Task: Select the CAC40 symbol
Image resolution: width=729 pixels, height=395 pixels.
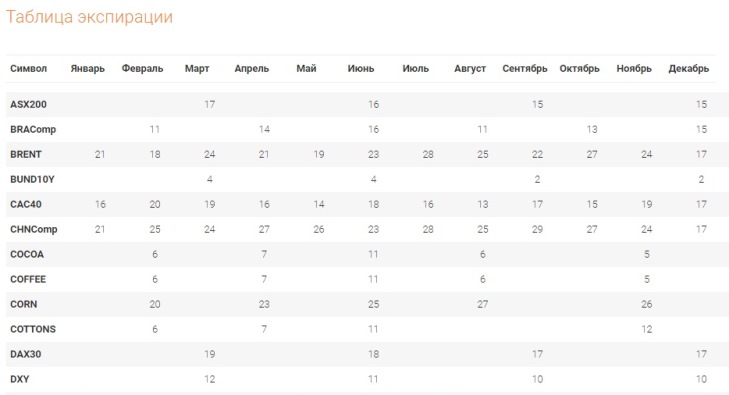Action: coord(26,204)
